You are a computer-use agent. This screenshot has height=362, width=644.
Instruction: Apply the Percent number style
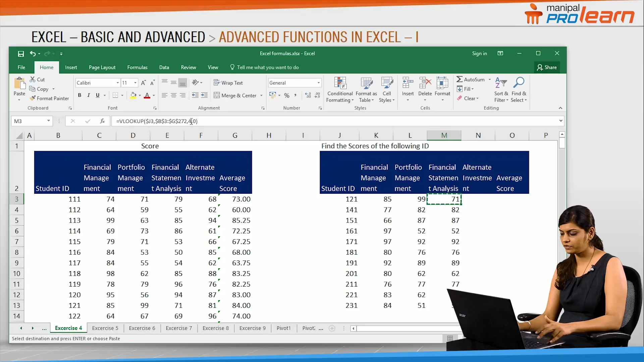(287, 95)
